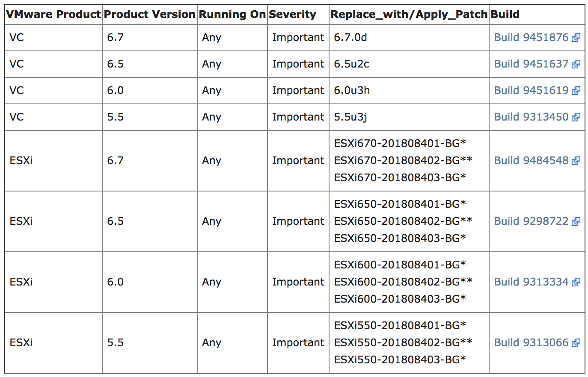588x377 pixels.
Task: Select patch ESXi670-201808402-BG**
Action: coord(404,161)
